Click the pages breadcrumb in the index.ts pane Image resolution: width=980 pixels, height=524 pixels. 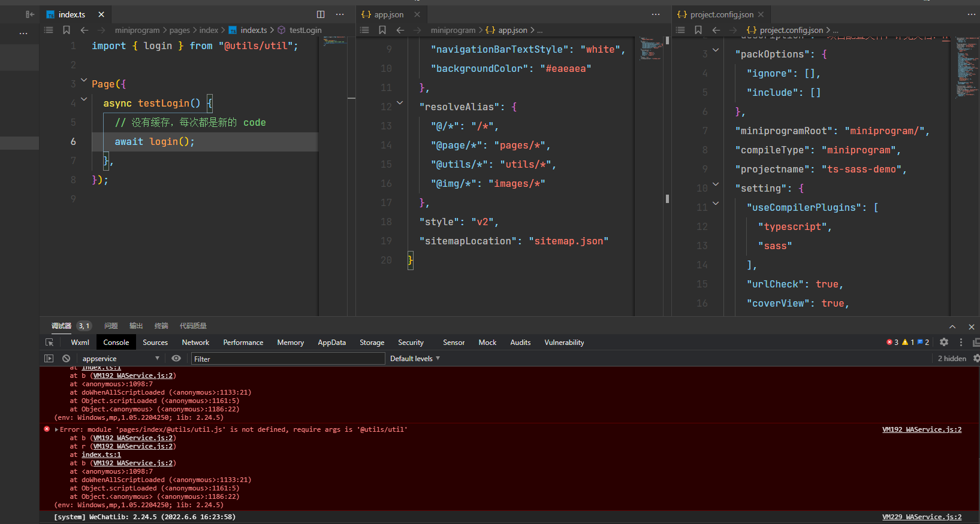coord(179,30)
